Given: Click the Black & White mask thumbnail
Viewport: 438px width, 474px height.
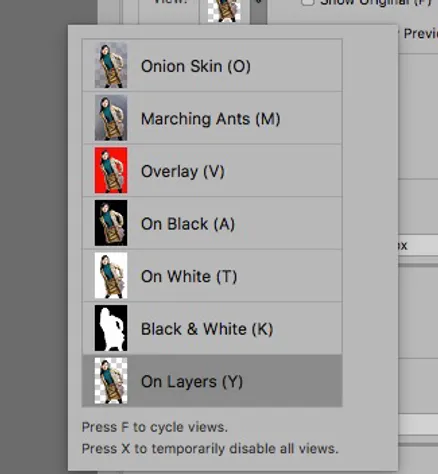Looking at the screenshot, I should click(111, 328).
